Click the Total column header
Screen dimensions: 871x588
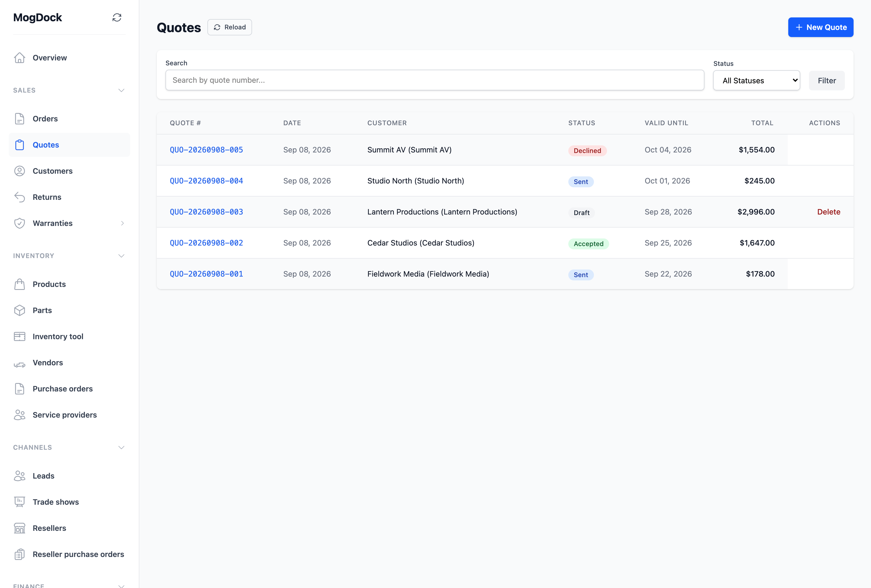(x=762, y=123)
